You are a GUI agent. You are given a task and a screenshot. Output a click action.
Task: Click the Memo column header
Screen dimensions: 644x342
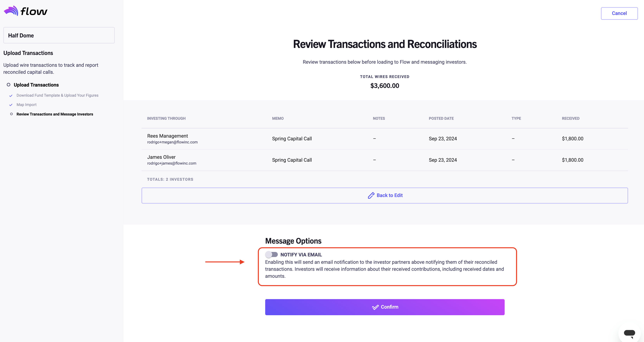(x=278, y=118)
